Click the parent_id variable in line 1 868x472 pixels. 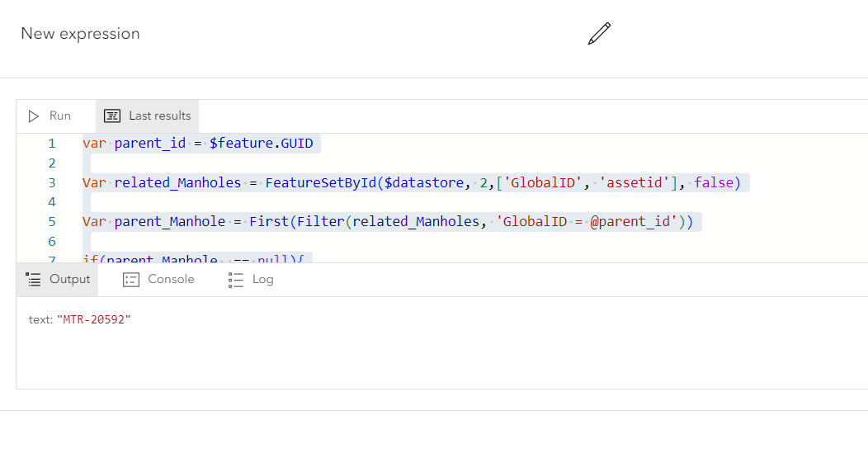[x=150, y=144]
